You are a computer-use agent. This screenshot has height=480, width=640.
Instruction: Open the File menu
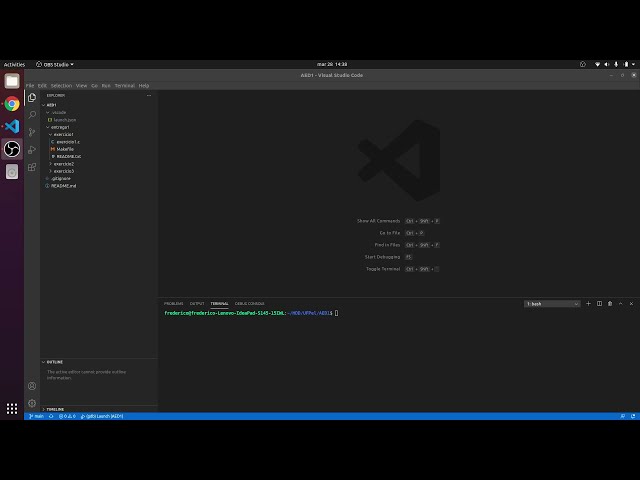click(x=30, y=86)
